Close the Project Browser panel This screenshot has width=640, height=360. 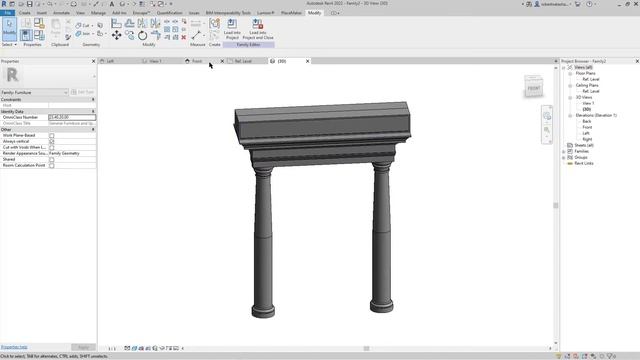[x=637, y=61]
